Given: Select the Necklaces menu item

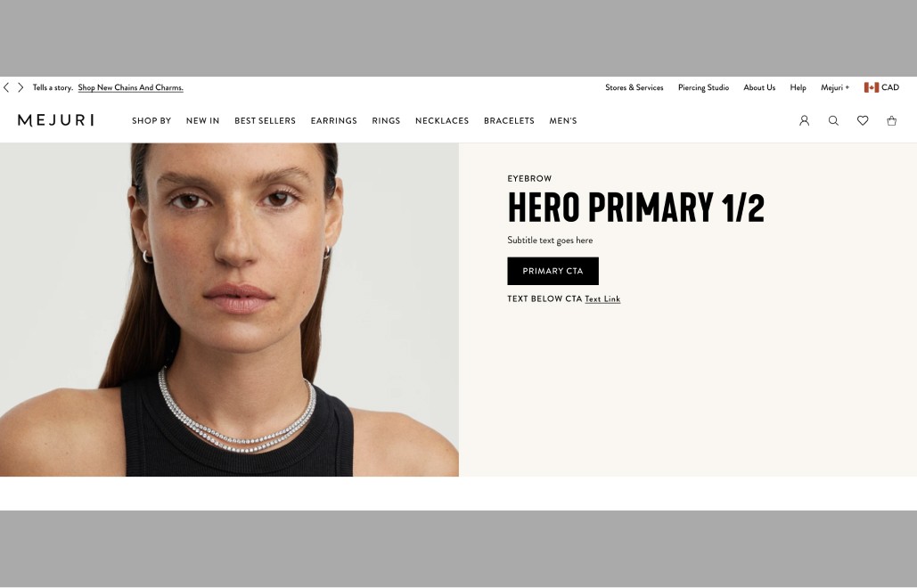Looking at the screenshot, I should [442, 120].
